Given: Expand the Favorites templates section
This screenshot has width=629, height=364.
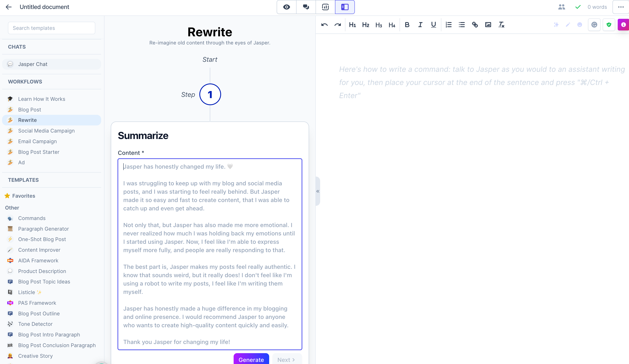Looking at the screenshot, I should [x=24, y=195].
